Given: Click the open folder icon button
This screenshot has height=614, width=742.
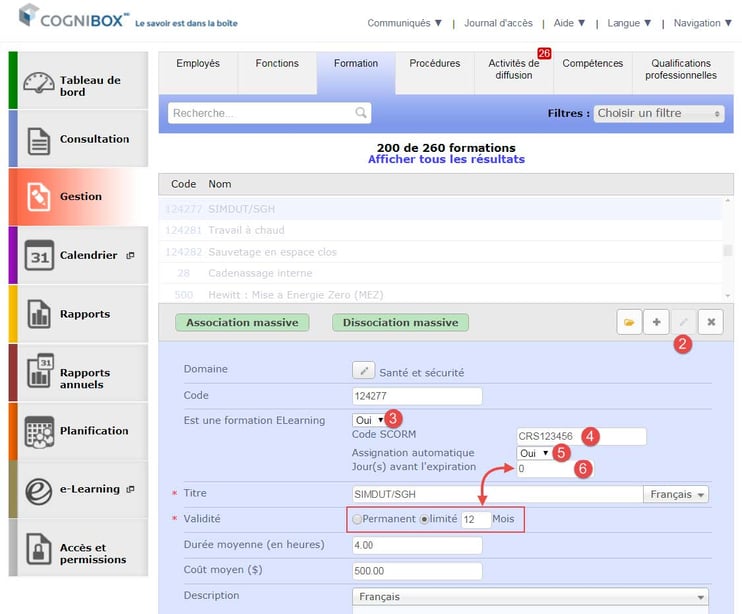Looking at the screenshot, I should coord(629,322).
